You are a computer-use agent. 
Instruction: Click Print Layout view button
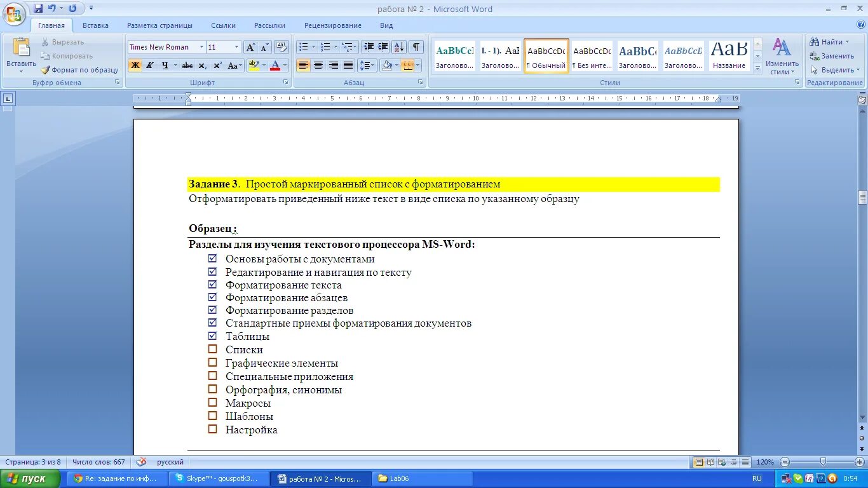(x=699, y=462)
